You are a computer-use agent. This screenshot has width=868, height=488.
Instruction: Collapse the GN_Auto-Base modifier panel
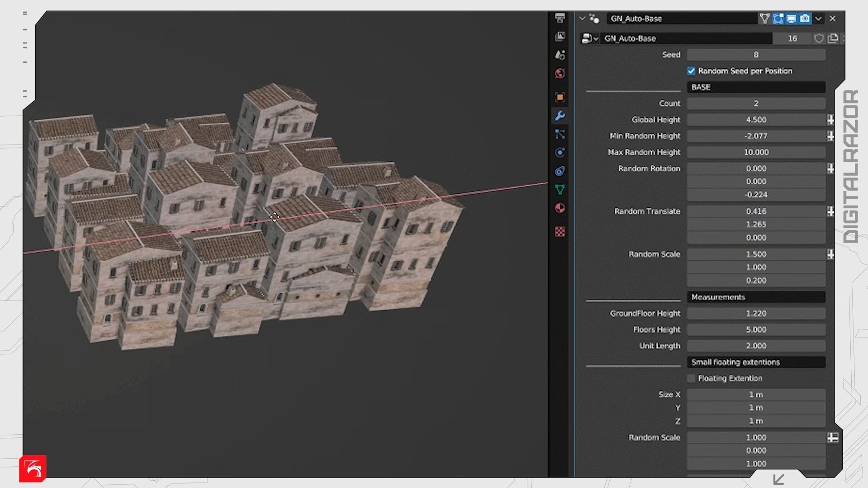[x=582, y=19]
